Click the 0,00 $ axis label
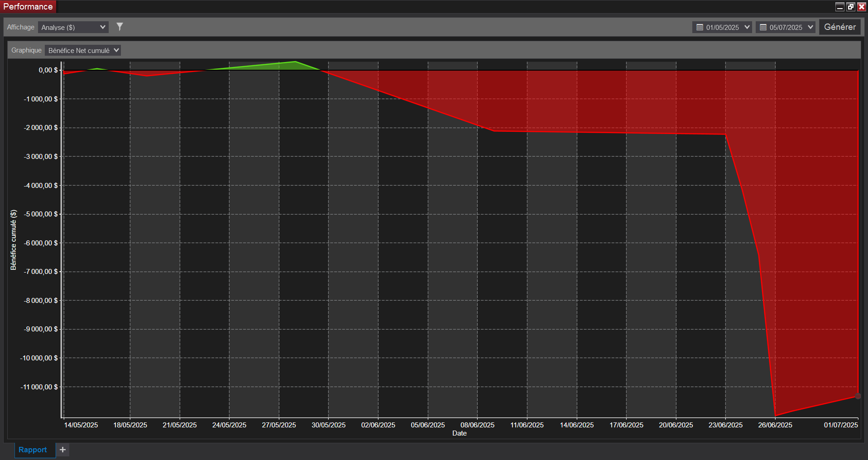Image resolution: width=868 pixels, height=460 pixels. coord(48,70)
